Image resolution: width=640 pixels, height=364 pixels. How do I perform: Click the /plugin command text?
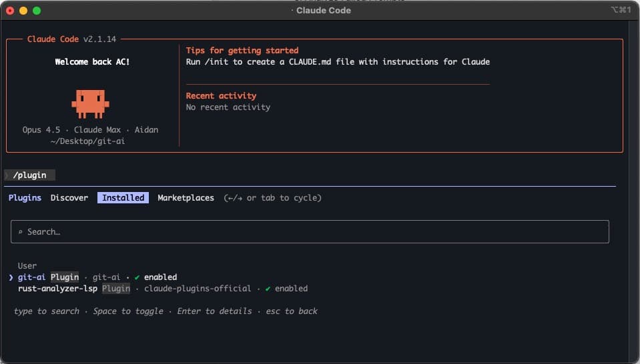[x=29, y=175]
